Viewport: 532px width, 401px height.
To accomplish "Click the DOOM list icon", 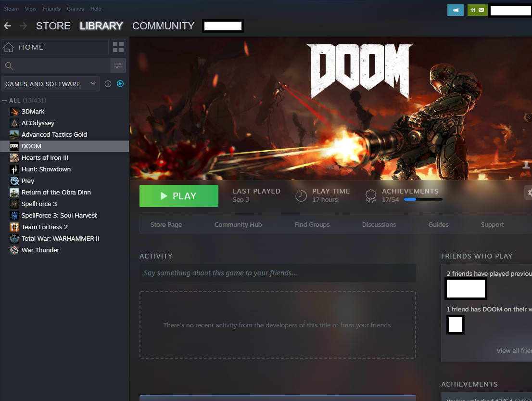I will click(x=14, y=146).
